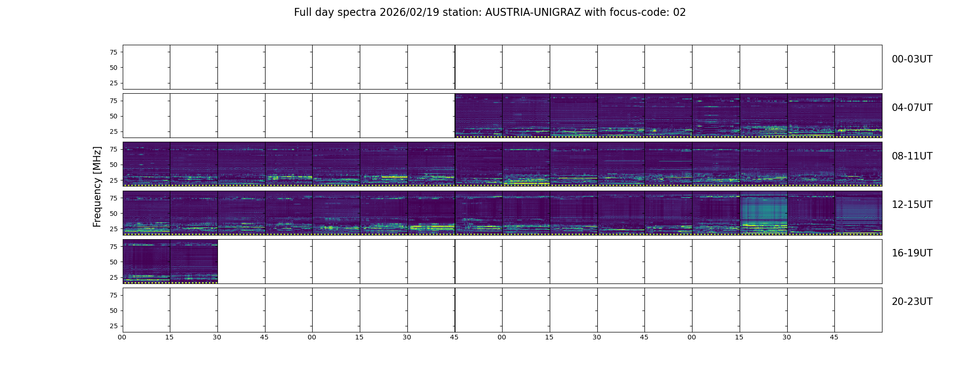Open the 11:45–12:00 spectrum panel in 08-11UT row
The image size is (980, 373).
[858, 164]
